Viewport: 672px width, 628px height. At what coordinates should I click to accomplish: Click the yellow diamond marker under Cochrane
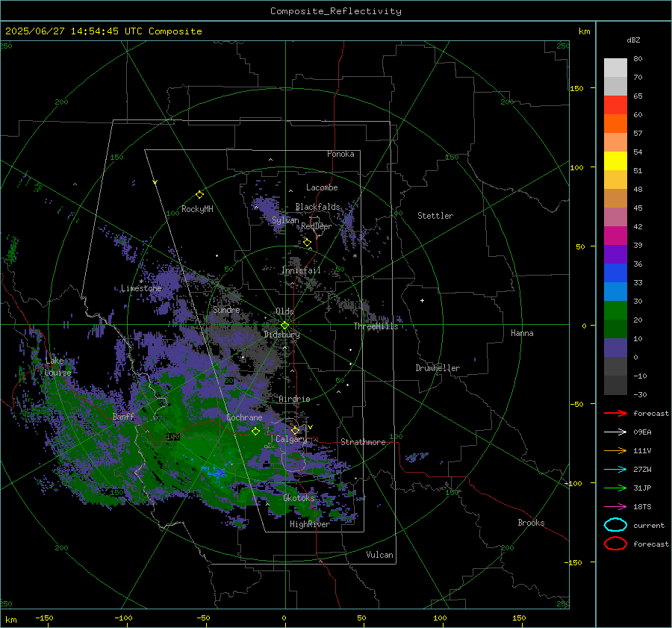coord(255,432)
